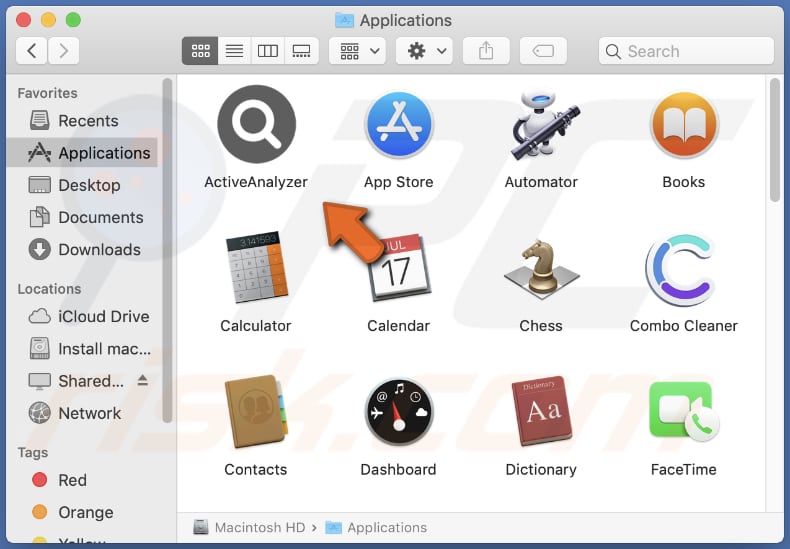Click the sidebar scrollbar
This screenshot has width=790, height=549.
pyautogui.click(x=167, y=250)
